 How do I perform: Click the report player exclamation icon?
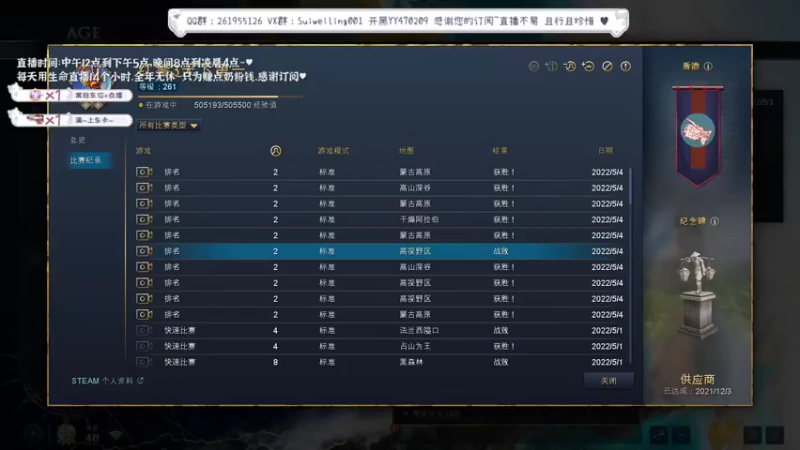click(x=626, y=66)
